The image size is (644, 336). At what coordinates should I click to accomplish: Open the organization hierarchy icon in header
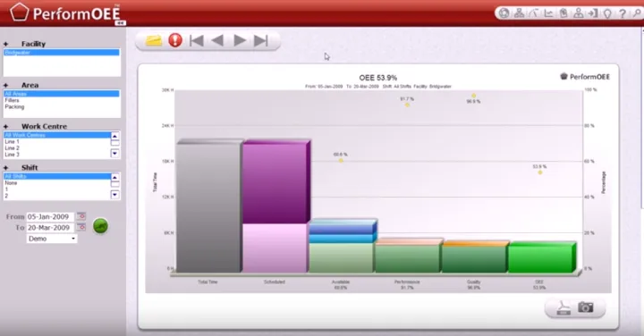coord(519,13)
